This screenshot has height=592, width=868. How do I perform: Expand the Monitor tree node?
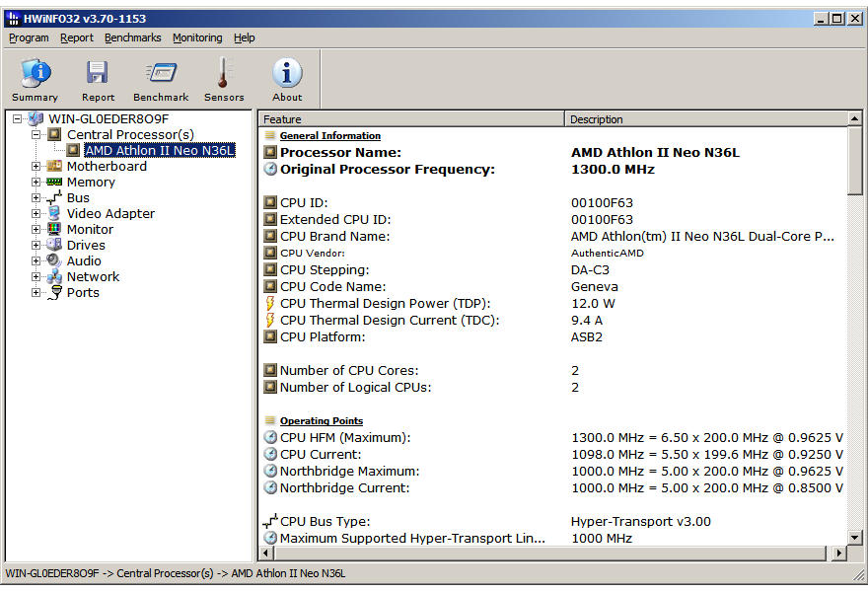(36, 229)
